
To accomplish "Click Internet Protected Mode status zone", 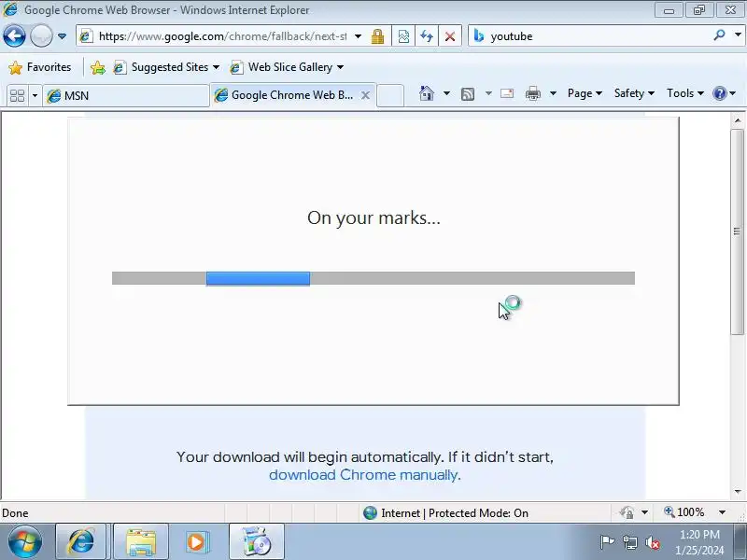I will pos(446,512).
